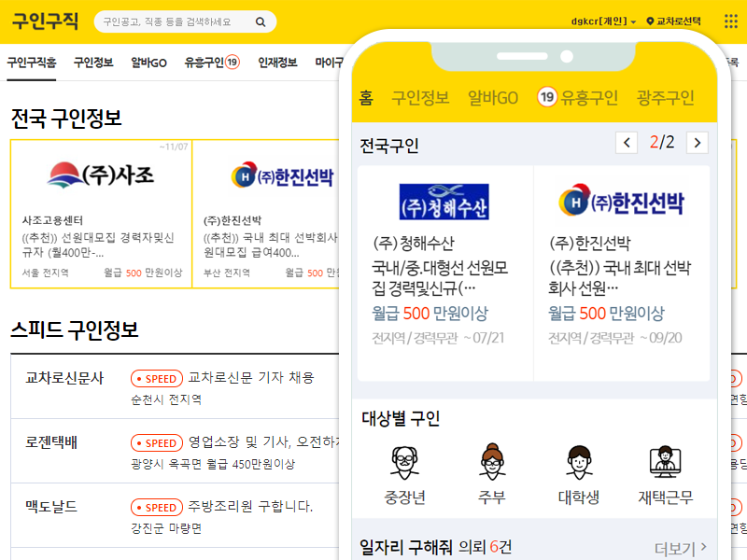Click 순천시 전지역 location text
This screenshot has width=747, height=560.
coord(166,399)
